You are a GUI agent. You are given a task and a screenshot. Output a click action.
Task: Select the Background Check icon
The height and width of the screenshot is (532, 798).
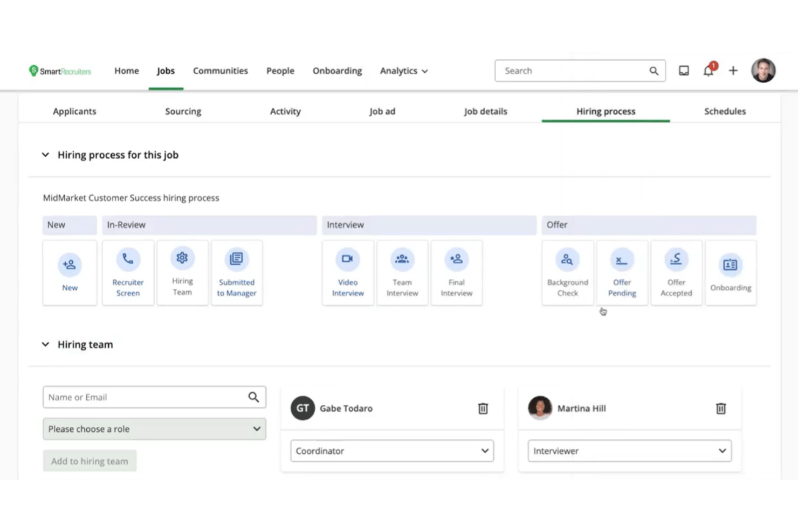pos(567,259)
